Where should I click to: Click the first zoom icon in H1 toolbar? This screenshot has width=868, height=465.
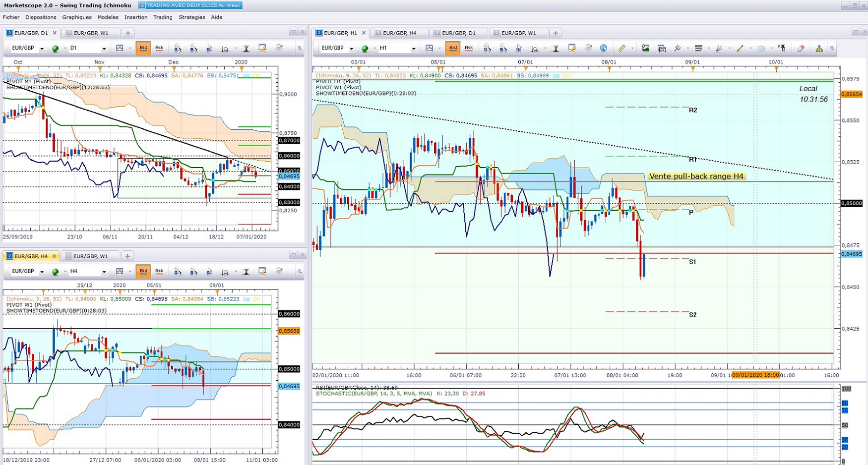tap(487, 48)
